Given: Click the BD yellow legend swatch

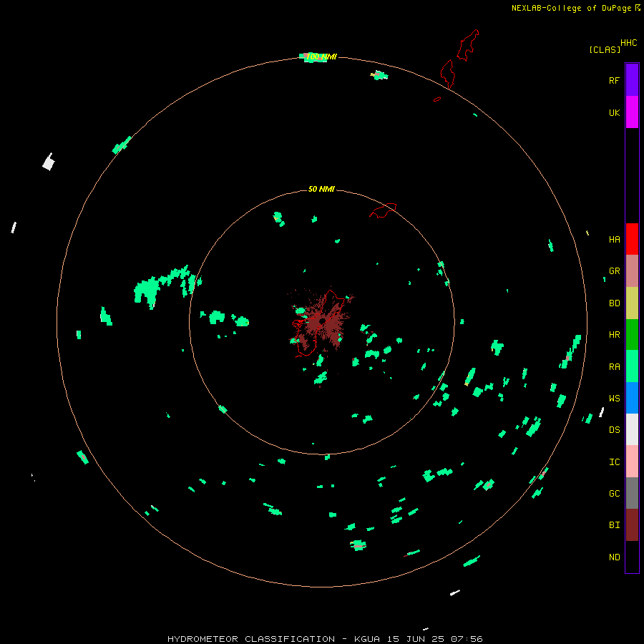Looking at the screenshot, I should coord(632,303).
